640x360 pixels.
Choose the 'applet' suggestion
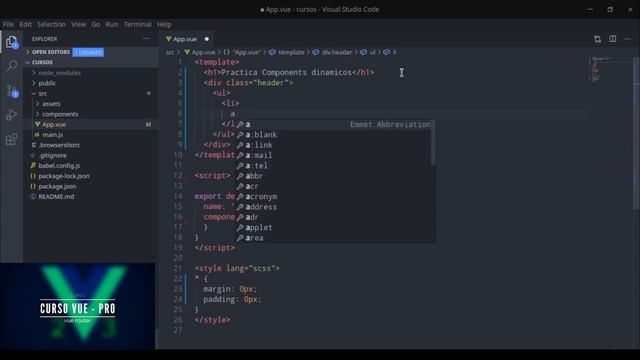tap(334, 228)
